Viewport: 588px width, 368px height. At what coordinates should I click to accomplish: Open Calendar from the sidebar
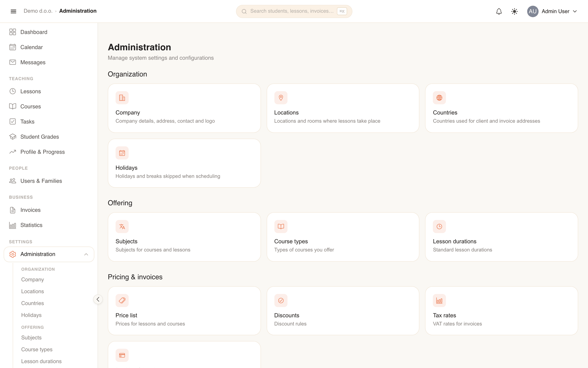click(49, 47)
